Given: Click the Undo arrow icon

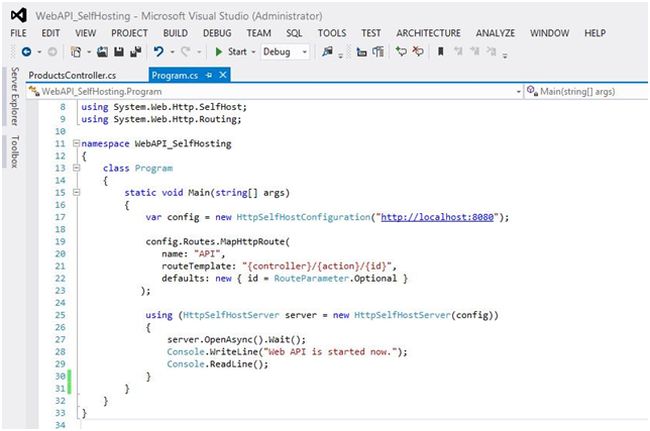Looking at the screenshot, I should 158,52.
